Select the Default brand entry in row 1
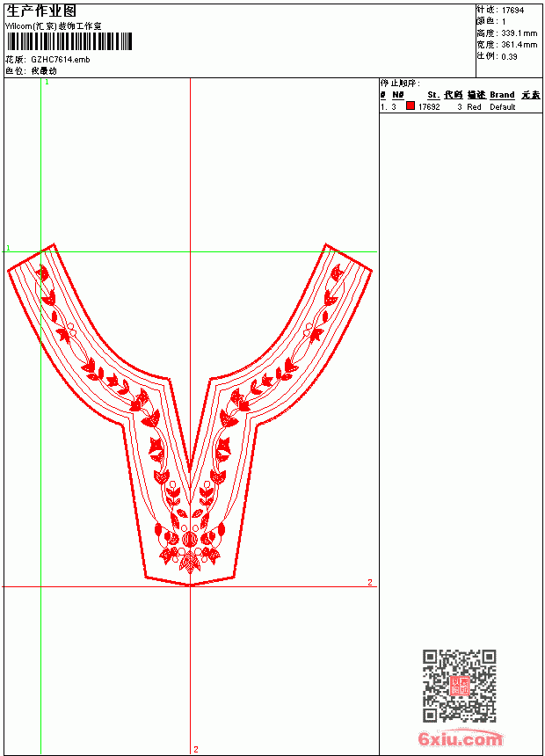The height and width of the screenshot is (756, 545). pyautogui.click(x=503, y=107)
